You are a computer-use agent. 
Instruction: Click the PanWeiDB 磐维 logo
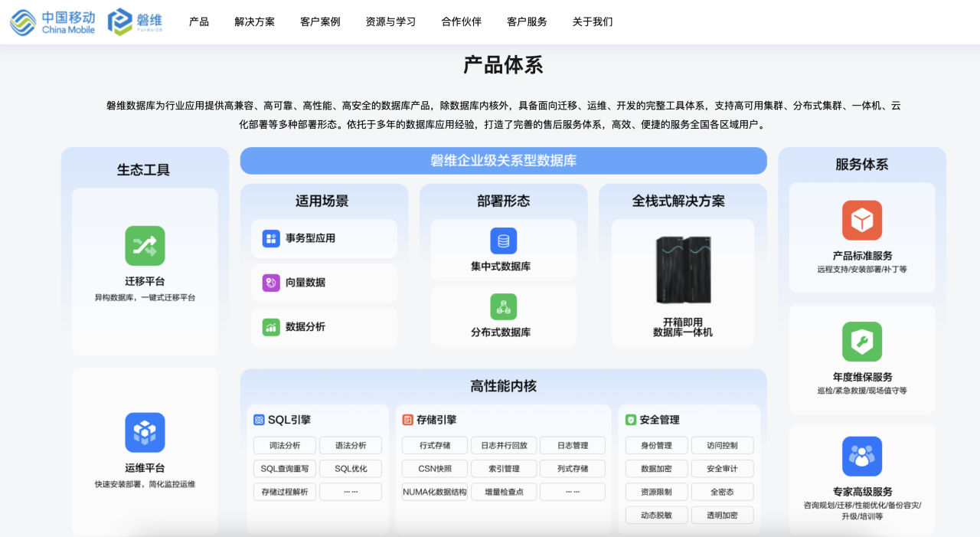136,22
